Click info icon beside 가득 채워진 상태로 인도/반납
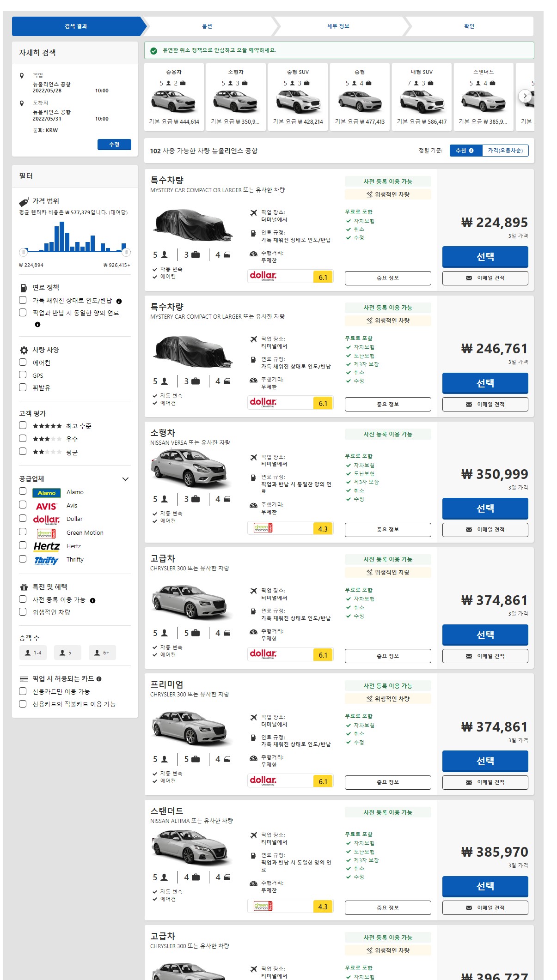Screen dimensions: 557x980 [x=119, y=301]
